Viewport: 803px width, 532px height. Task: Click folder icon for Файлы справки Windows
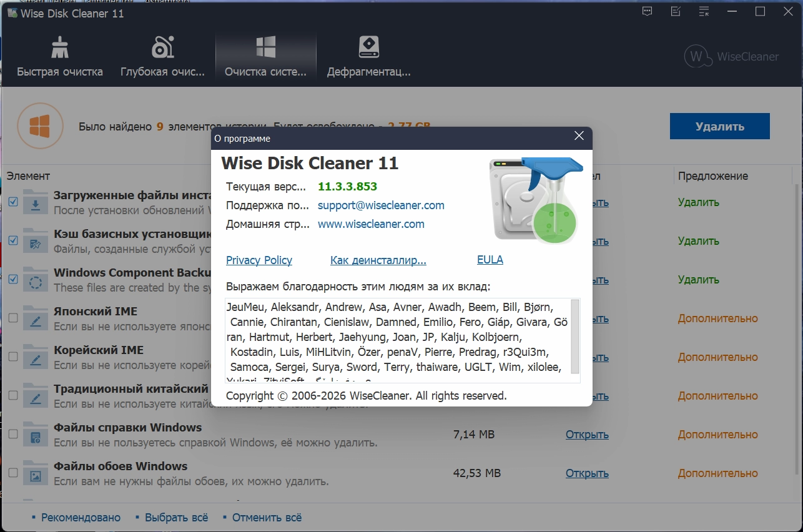coord(36,435)
